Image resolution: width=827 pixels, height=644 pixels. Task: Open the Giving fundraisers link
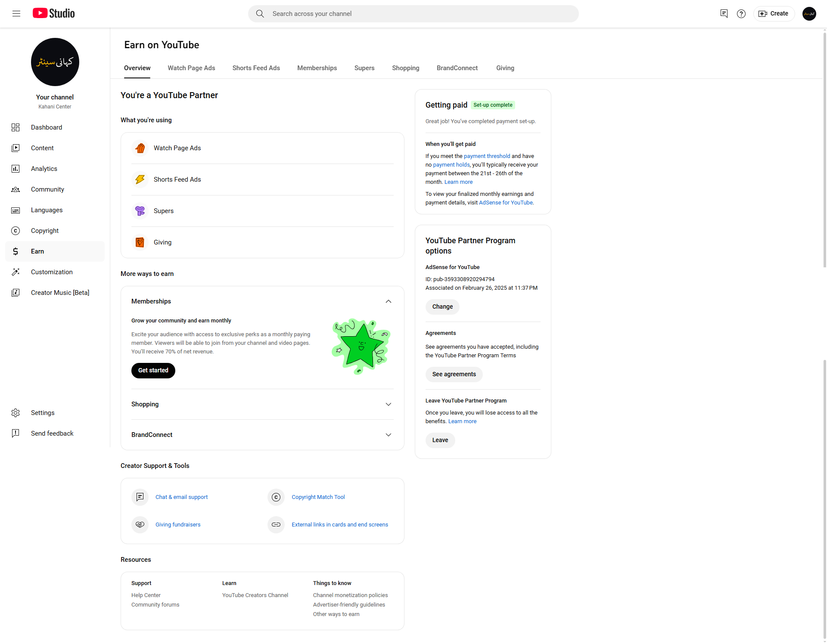coord(178,525)
